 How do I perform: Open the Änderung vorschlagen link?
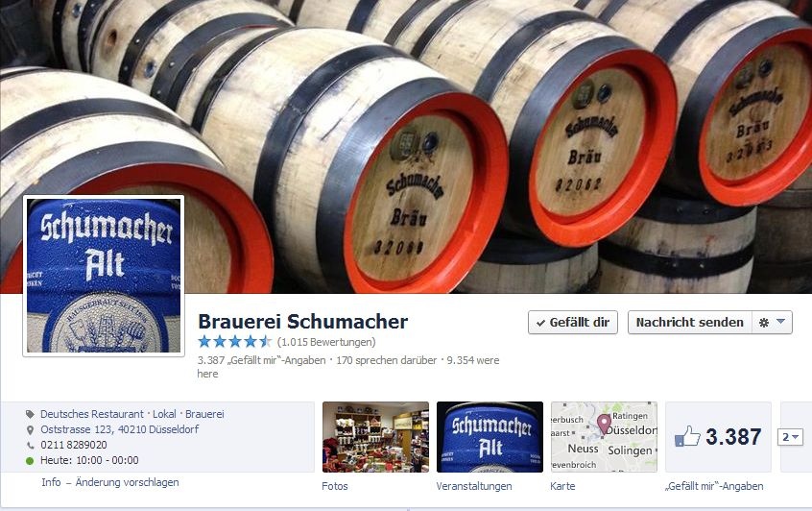127,482
